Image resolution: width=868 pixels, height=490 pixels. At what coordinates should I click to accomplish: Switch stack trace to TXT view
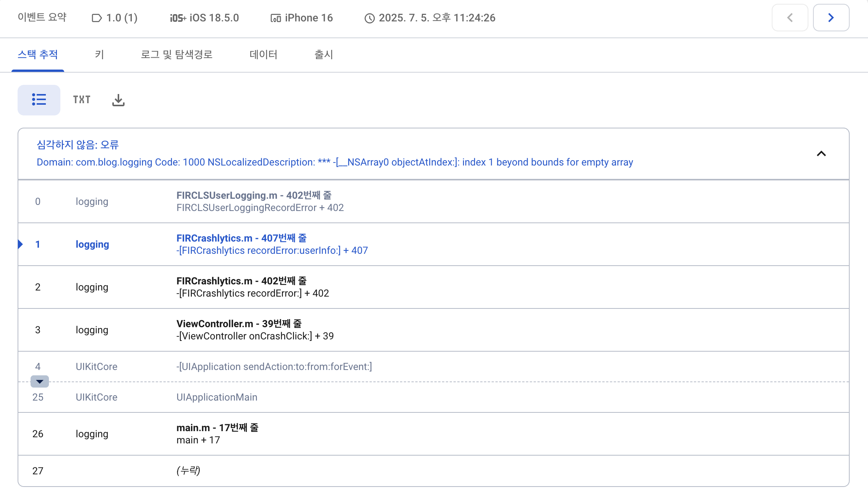pyautogui.click(x=82, y=100)
